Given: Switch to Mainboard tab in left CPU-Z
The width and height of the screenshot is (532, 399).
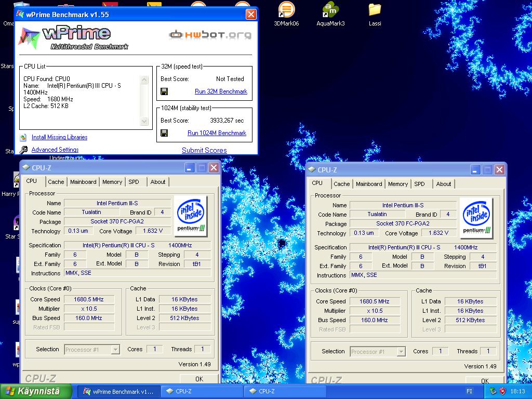Looking at the screenshot, I should click(x=83, y=182).
